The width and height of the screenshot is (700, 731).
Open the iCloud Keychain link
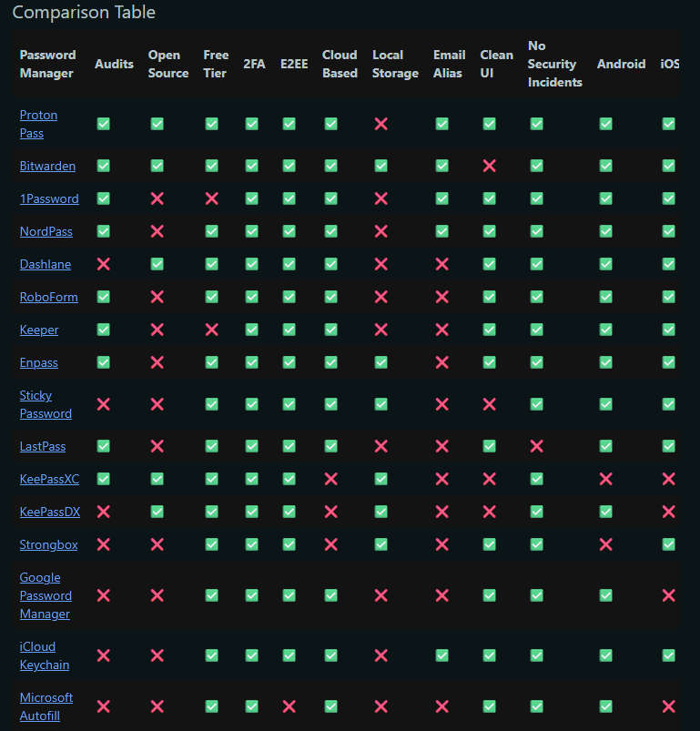45,655
